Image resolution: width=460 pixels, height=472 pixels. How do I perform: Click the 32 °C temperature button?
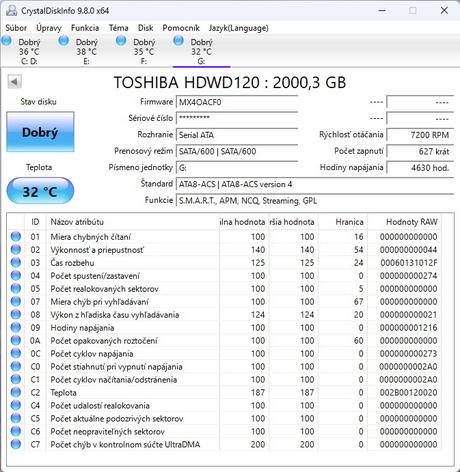point(40,191)
